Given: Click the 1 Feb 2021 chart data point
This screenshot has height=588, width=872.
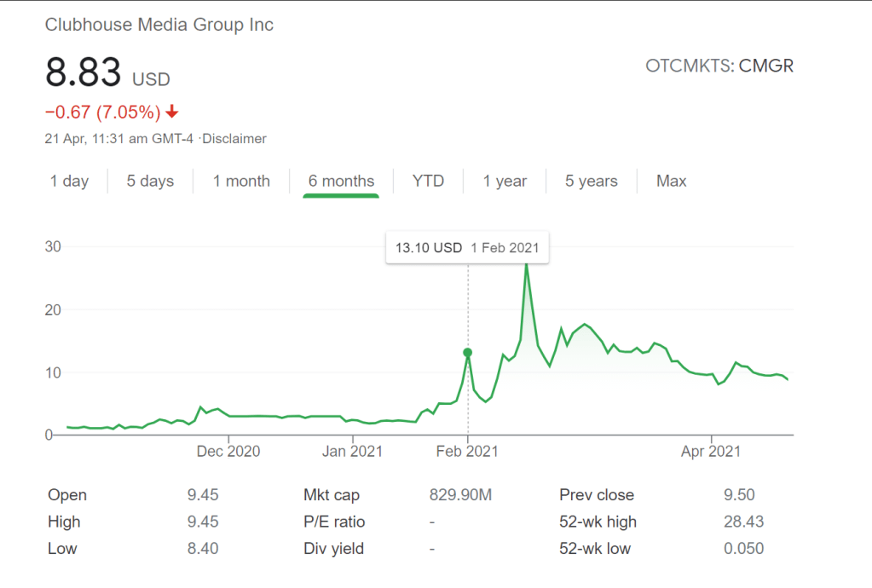Looking at the screenshot, I should [467, 352].
